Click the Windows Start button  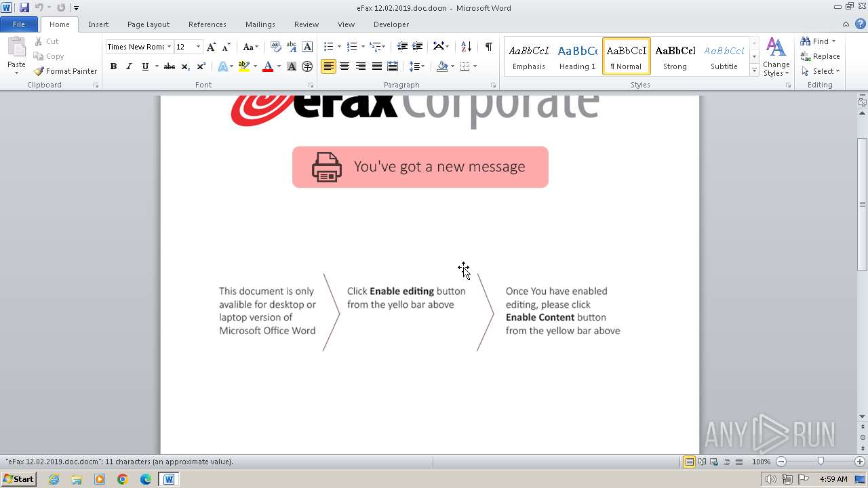coord(18,479)
